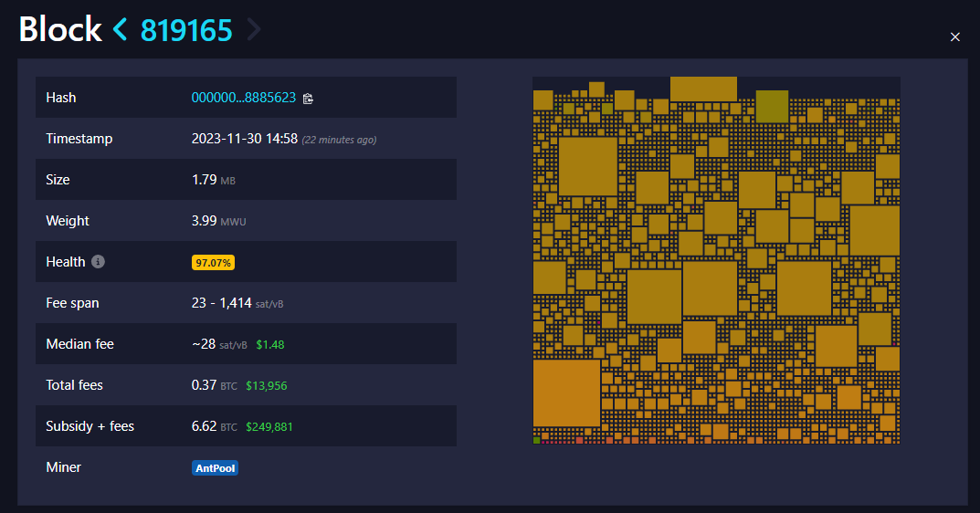Click the 'Block' heading text

coord(60,29)
